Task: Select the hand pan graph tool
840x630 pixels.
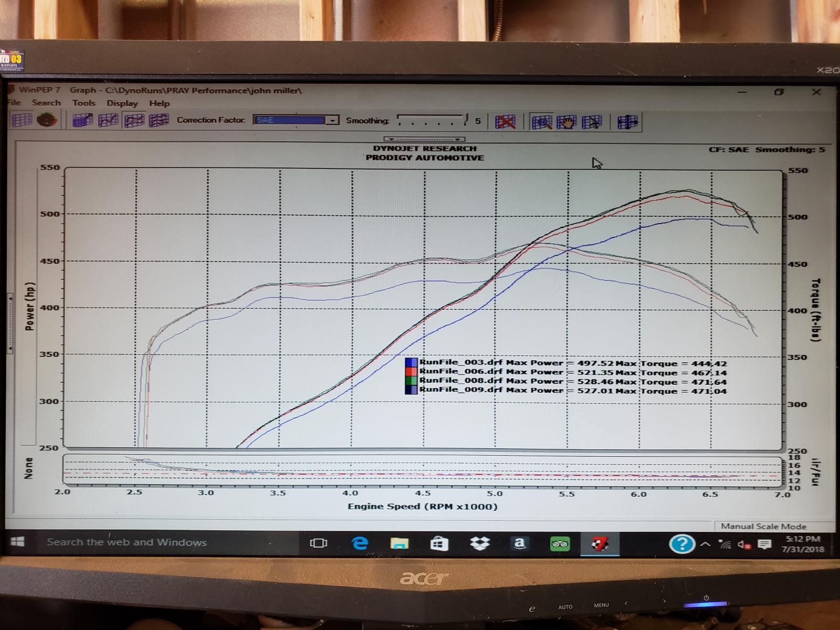Action: click(566, 122)
